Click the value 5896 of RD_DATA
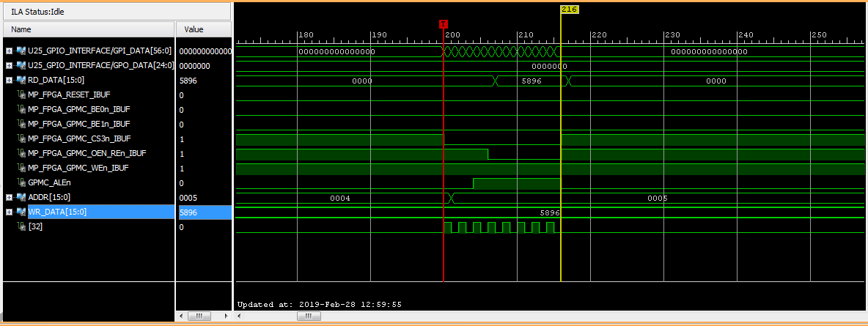Screen dimensions: 868x326 click(188, 81)
